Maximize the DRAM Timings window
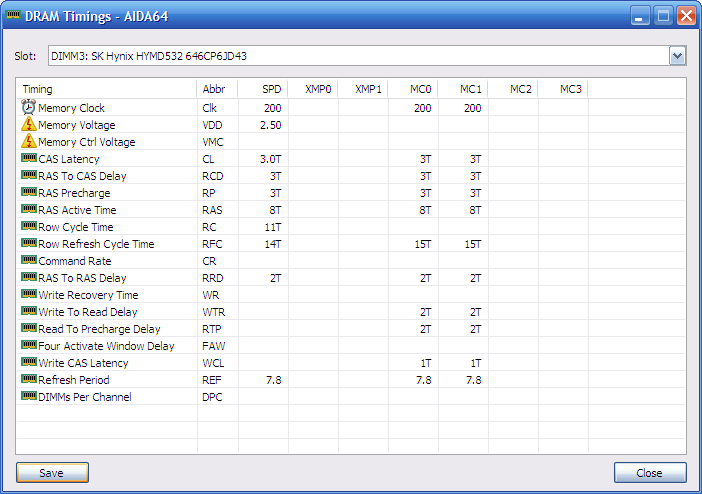Viewport: 702px width, 494px height. [663, 15]
